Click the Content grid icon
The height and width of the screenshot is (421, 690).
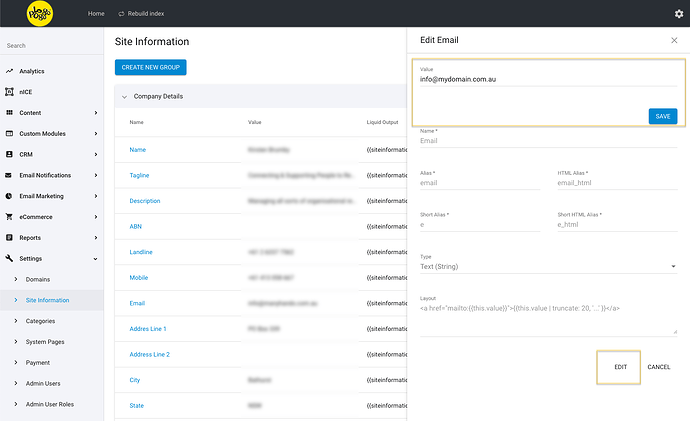point(9,113)
